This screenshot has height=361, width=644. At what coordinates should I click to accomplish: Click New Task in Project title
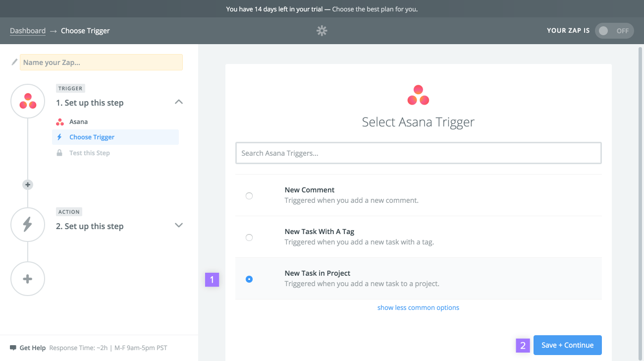[x=318, y=273]
